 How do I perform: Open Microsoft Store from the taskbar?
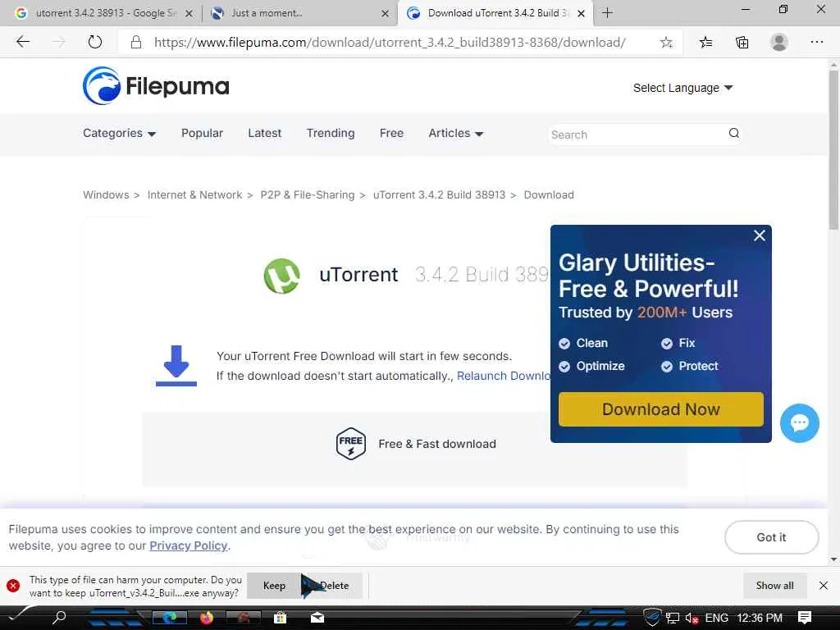click(x=280, y=618)
